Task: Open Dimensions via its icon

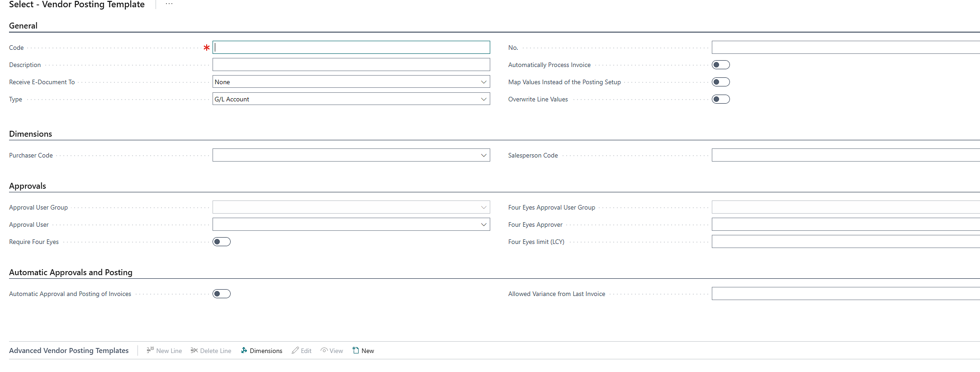Action: (x=244, y=350)
